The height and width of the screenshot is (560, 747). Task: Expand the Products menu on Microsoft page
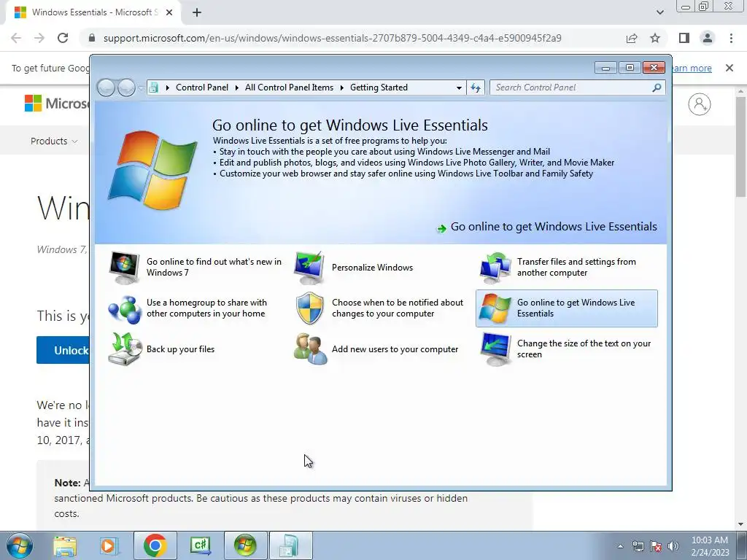pos(54,141)
